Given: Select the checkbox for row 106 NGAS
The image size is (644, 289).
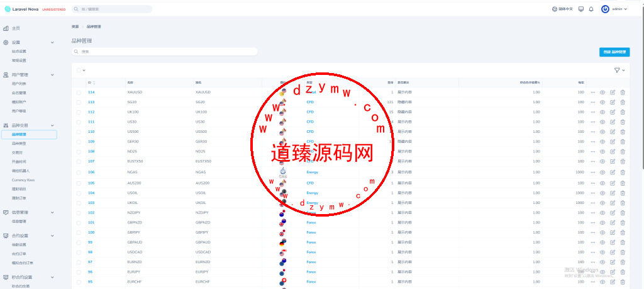Looking at the screenshot, I should (79, 173).
